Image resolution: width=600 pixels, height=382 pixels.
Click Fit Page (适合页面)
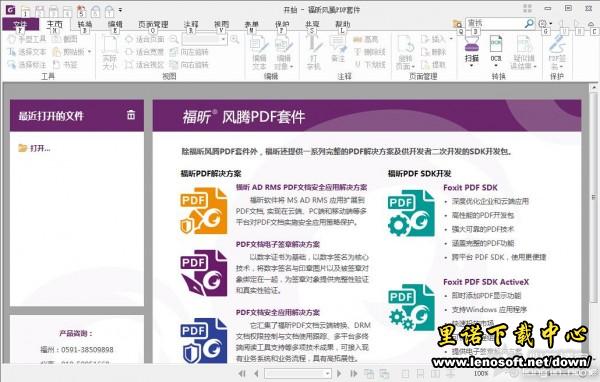(145, 39)
